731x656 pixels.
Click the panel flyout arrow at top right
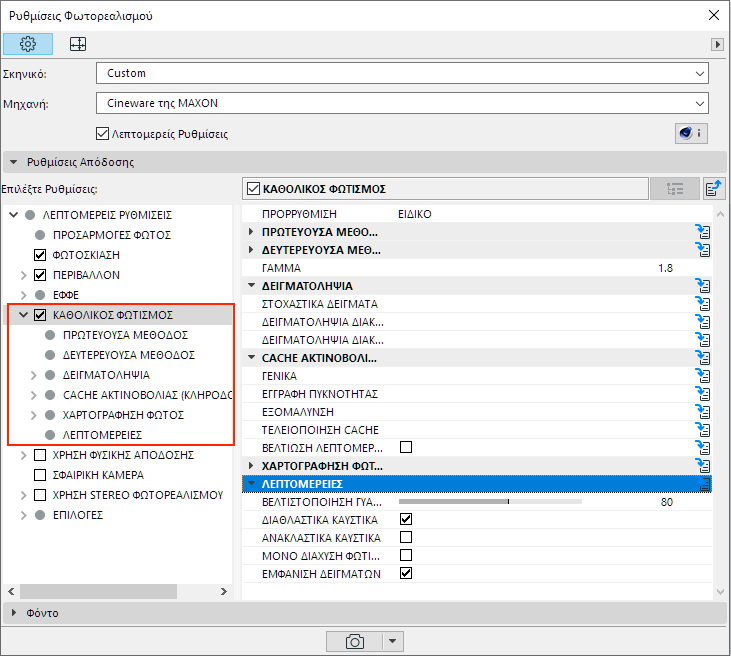coord(717,45)
